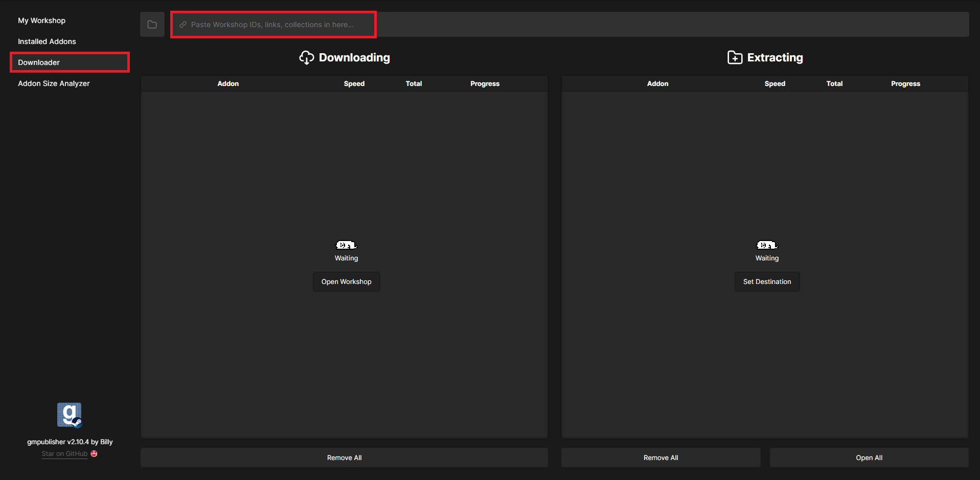Switch to Installed Addons
Screen dimensions: 980x480
click(x=47, y=41)
